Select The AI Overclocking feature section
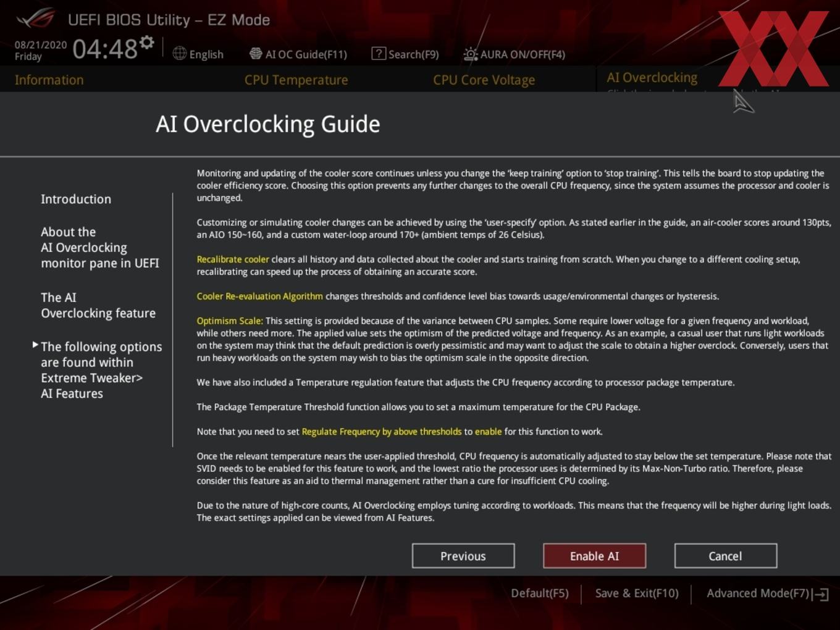 (x=98, y=305)
